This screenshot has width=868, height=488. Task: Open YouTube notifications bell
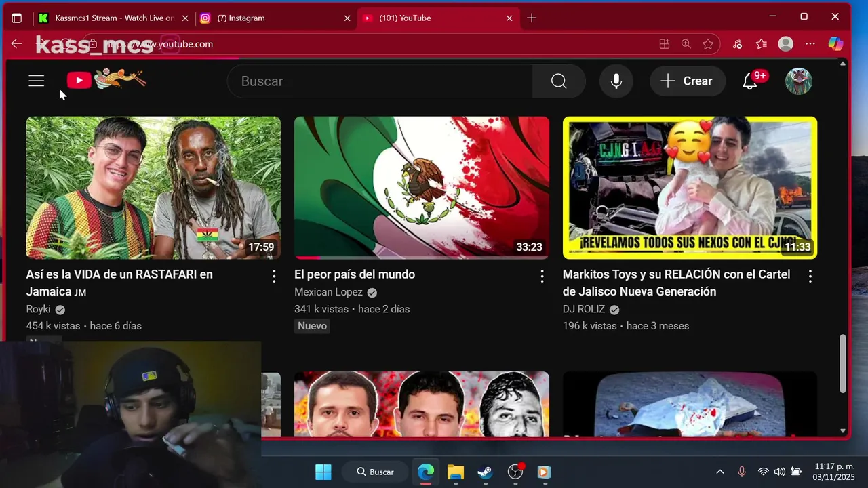point(749,81)
